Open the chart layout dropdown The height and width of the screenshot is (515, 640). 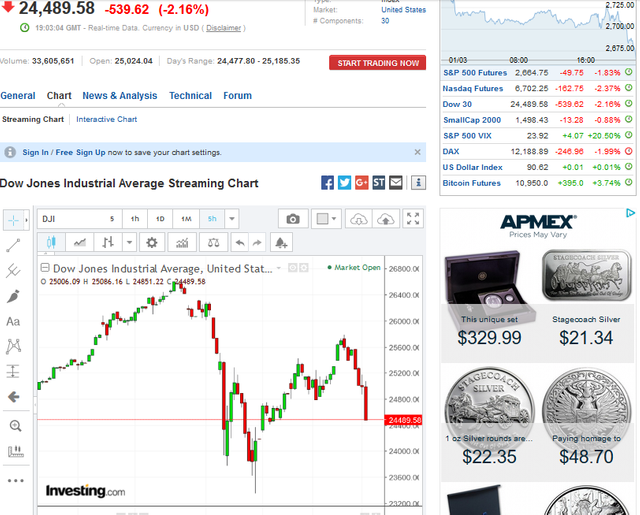click(x=326, y=219)
